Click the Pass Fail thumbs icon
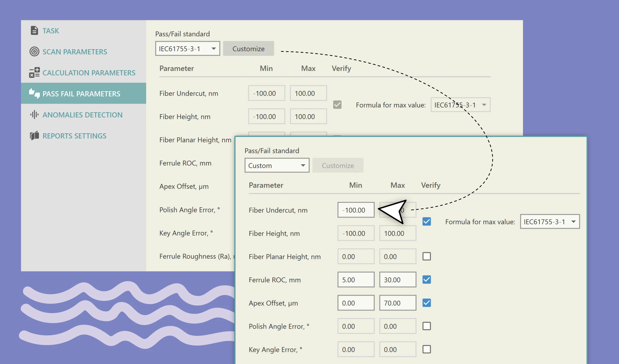 click(34, 94)
